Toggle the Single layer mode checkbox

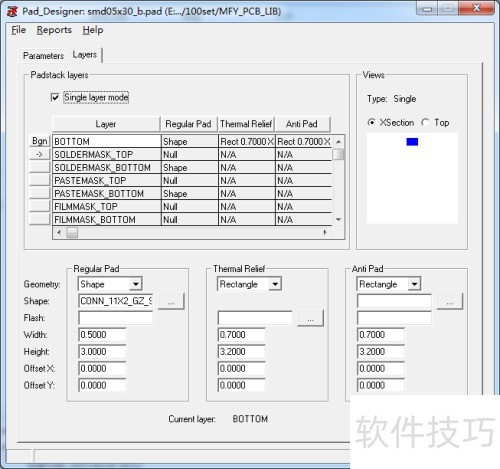coord(55,97)
